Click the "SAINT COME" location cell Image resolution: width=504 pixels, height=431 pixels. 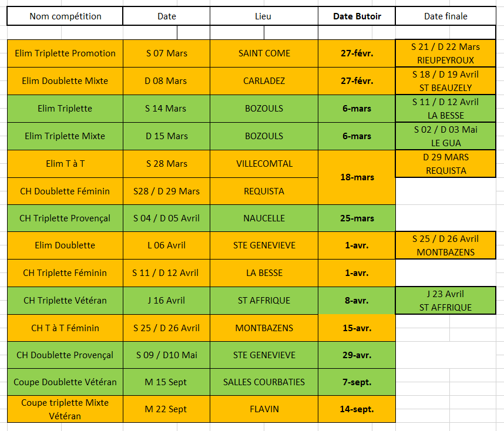[264, 53]
